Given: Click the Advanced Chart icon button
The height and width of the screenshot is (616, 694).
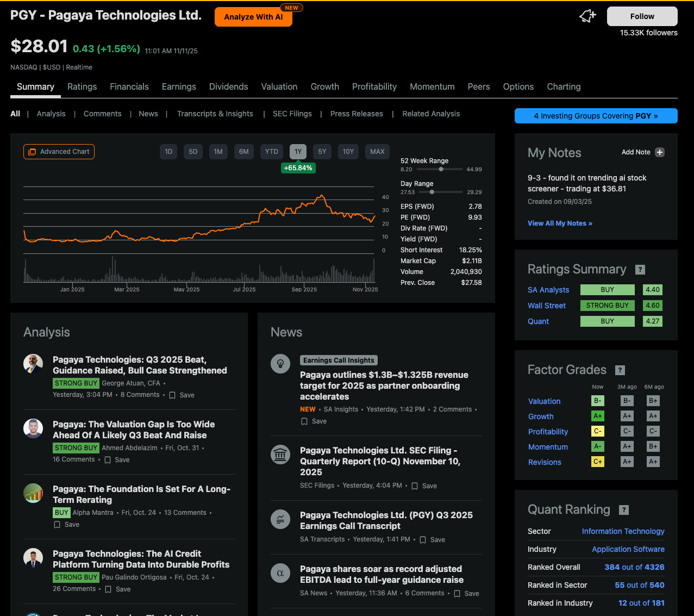Looking at the screenshot, I should (x=59, y=152).
